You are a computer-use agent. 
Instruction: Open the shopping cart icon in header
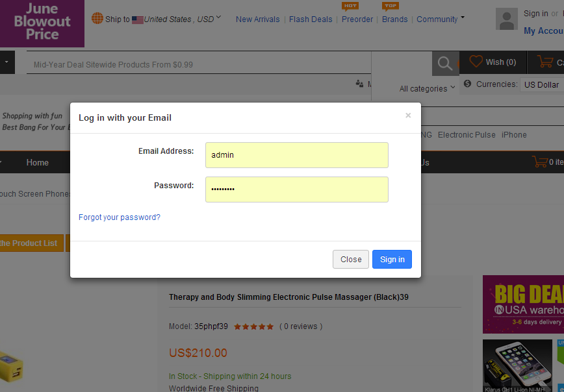(x=545, y=62)
